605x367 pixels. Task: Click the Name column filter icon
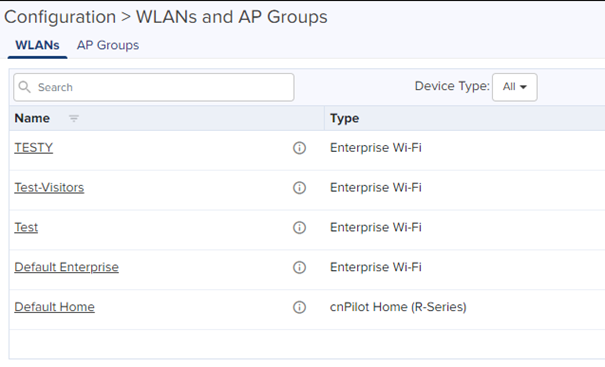point(74,118)
